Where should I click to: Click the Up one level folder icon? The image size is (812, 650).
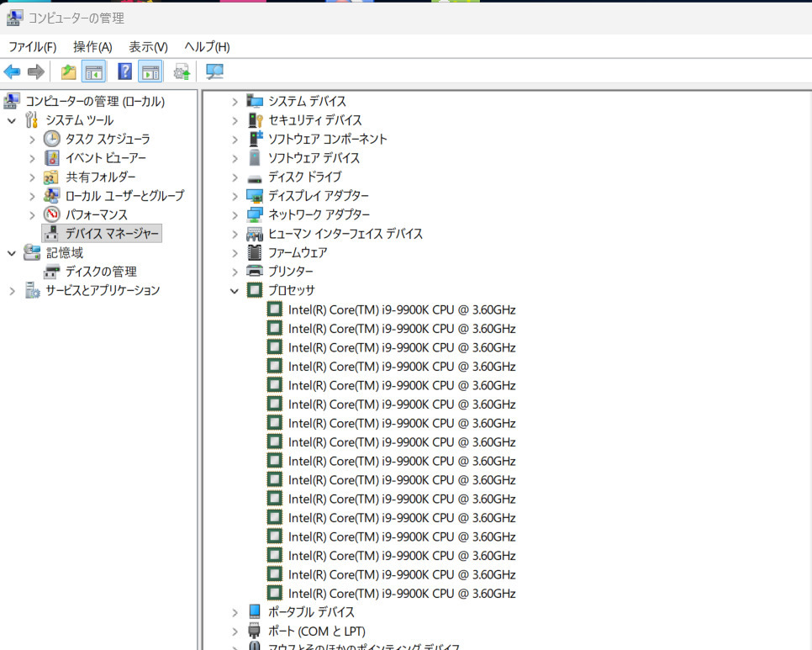pyautogui.click(x=68, y=72)
